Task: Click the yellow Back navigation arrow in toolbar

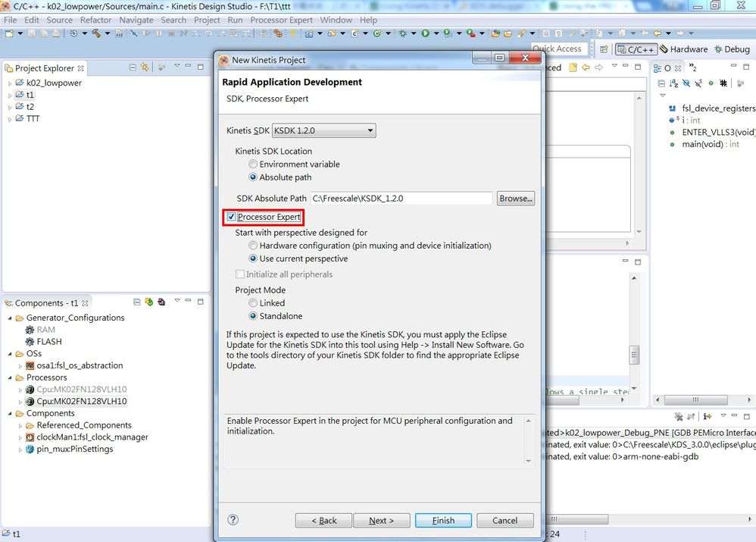Action: tap(658, 33)
